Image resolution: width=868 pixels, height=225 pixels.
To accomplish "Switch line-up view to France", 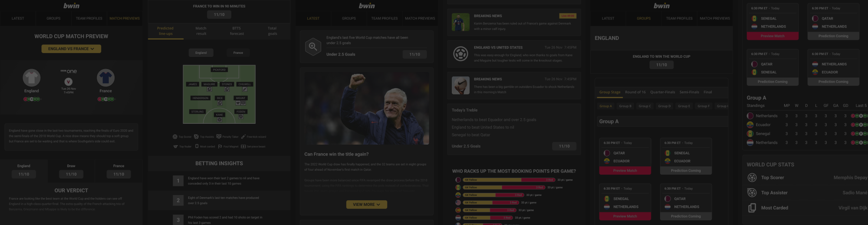I will (238, 53).
